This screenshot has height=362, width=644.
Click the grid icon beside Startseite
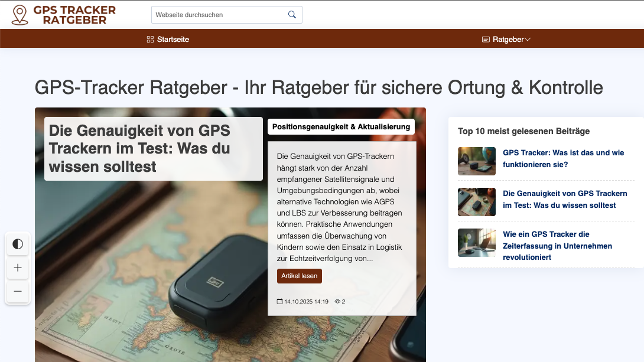pyautogui.click(x=149, y=39)
